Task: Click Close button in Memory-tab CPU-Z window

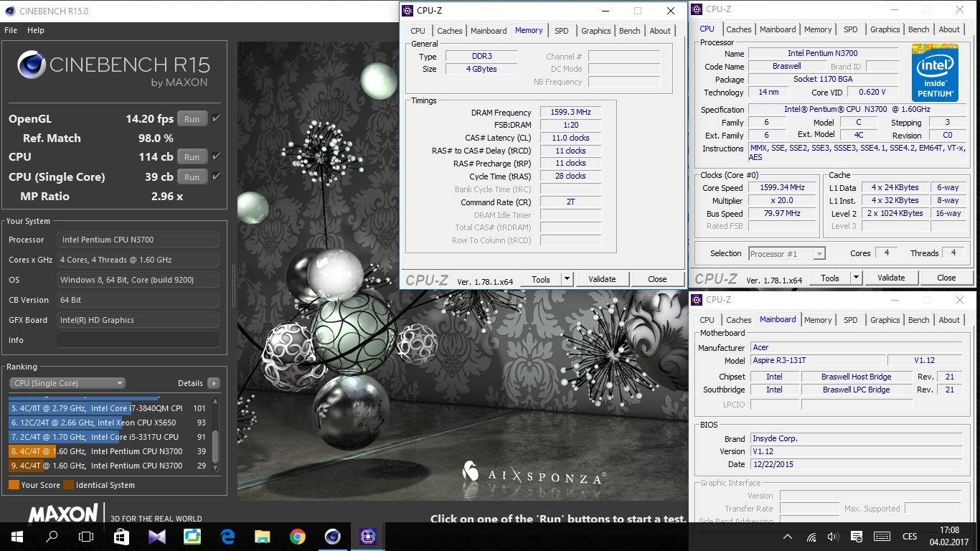Action: pyautogui.click(x=657, y=279)
